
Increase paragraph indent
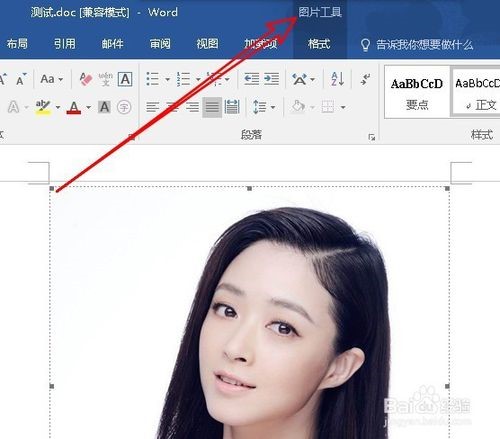click(x=271, y=79)
